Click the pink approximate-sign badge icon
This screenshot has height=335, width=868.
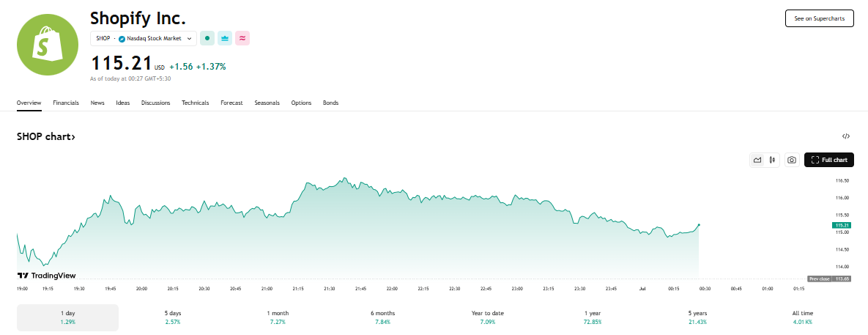(x=242, y=38)
